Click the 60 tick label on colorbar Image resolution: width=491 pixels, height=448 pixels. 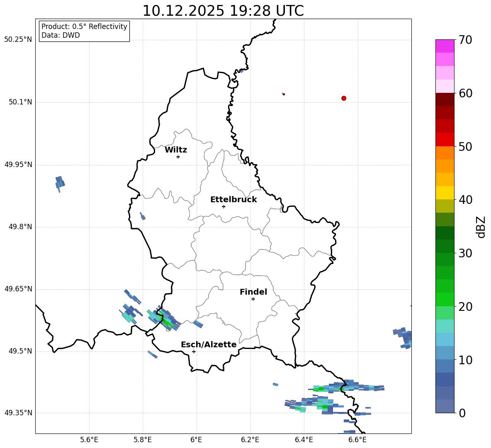click(465, 93)
